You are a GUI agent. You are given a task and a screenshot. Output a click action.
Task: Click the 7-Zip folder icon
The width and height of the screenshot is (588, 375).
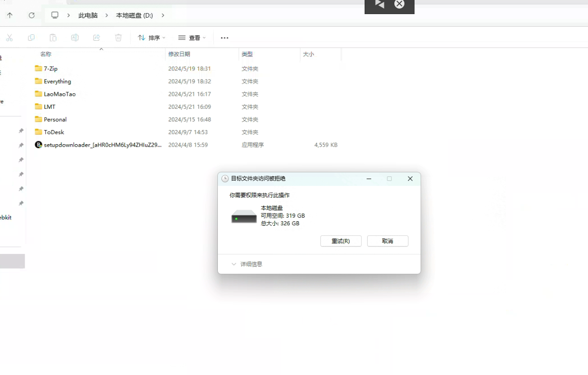pyautogui.click(x=38, y=68)
